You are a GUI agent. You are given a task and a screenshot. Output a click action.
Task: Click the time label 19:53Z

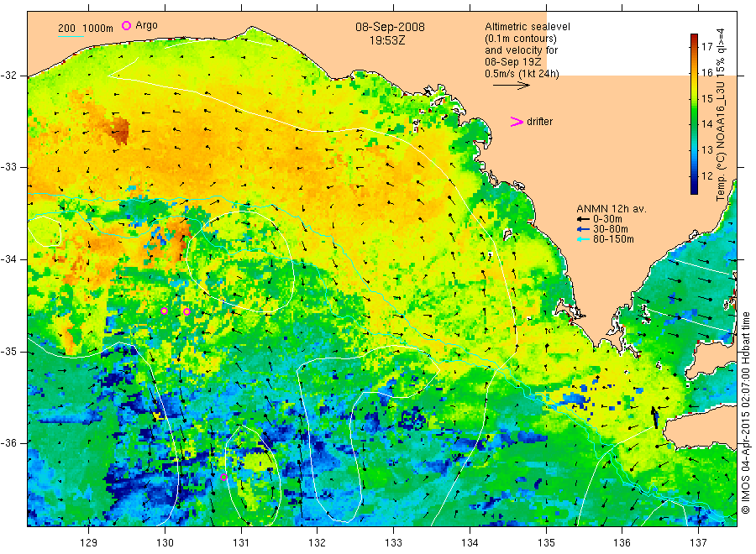coord(387,40)
